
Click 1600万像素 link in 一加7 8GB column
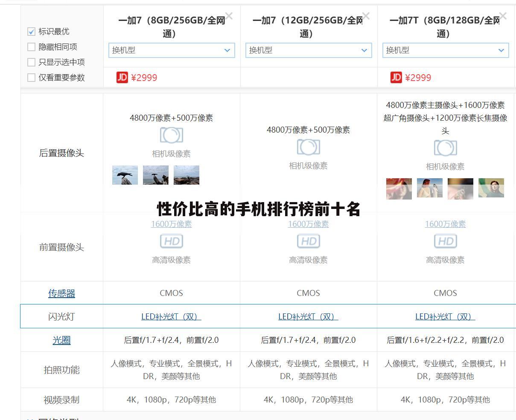172,224
